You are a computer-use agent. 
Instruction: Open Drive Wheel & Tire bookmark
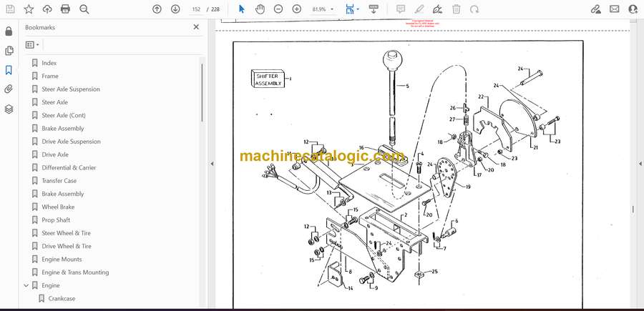point(67,246)
